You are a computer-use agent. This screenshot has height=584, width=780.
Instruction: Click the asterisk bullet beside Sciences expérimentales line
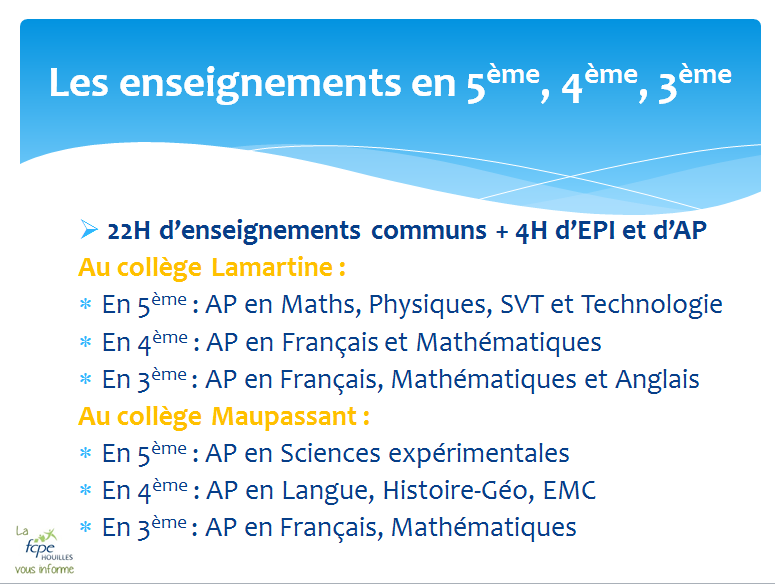(85, 454)
